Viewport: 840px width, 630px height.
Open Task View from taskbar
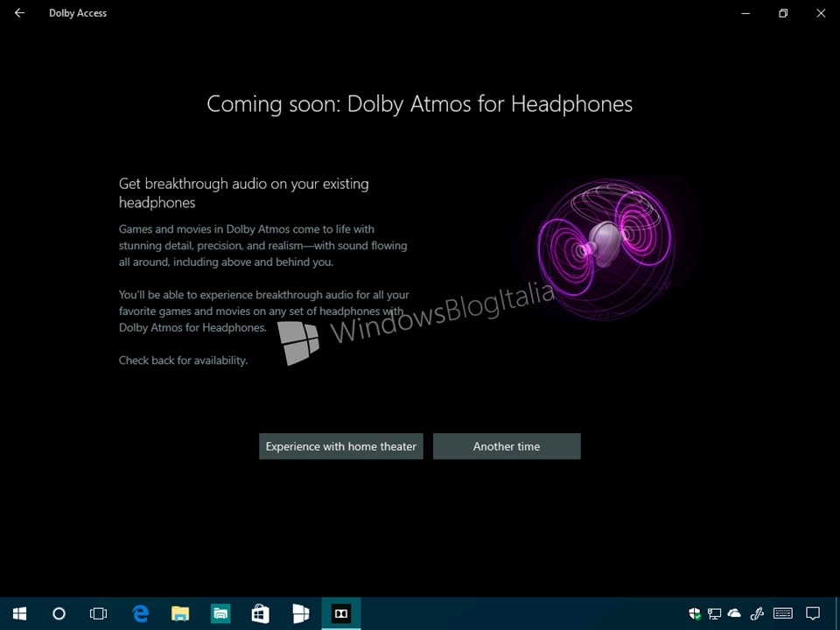[x=99, y=613]
